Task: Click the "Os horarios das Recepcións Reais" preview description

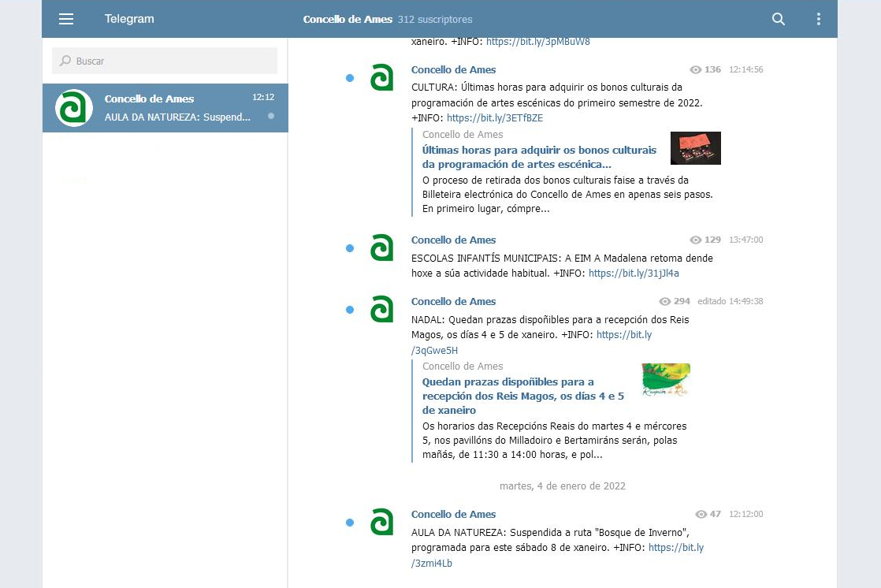Action: tap(555, 440)
